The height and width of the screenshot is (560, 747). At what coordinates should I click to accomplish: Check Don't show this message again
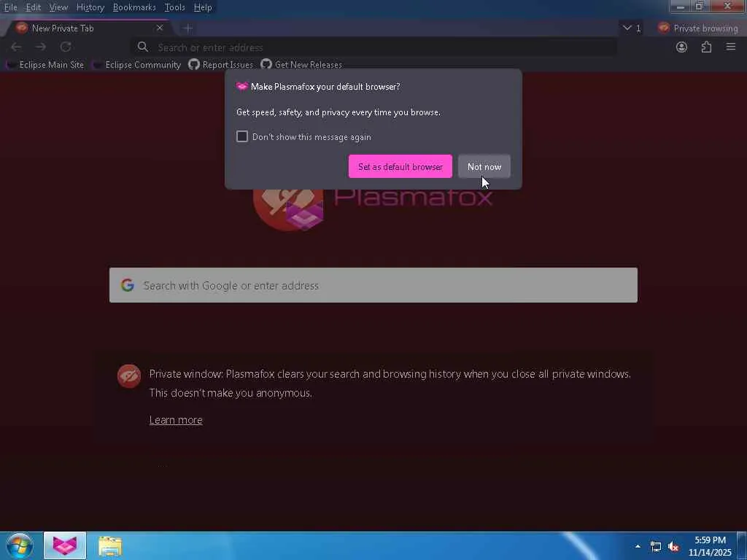coord(242,136)
